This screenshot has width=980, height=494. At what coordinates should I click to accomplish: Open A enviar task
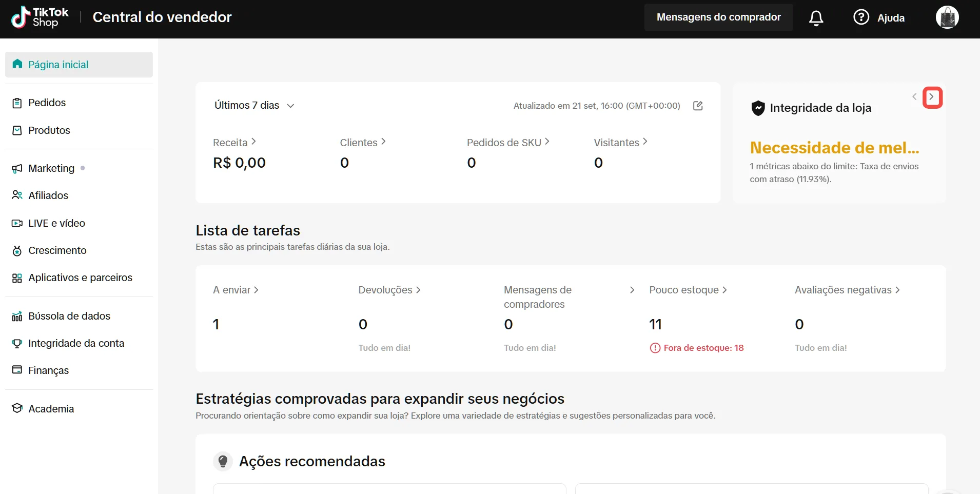pyautogui.click(x=236, y=290)
